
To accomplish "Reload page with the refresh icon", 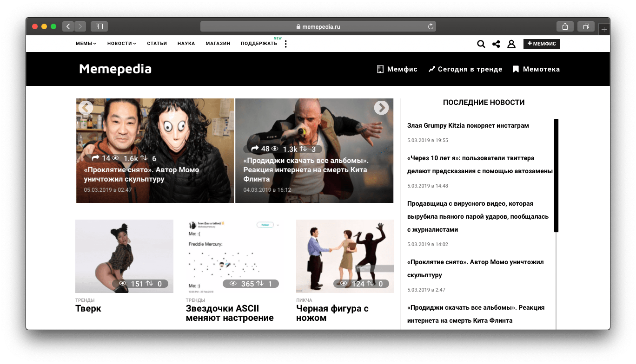I will click(x=431, y=26).
